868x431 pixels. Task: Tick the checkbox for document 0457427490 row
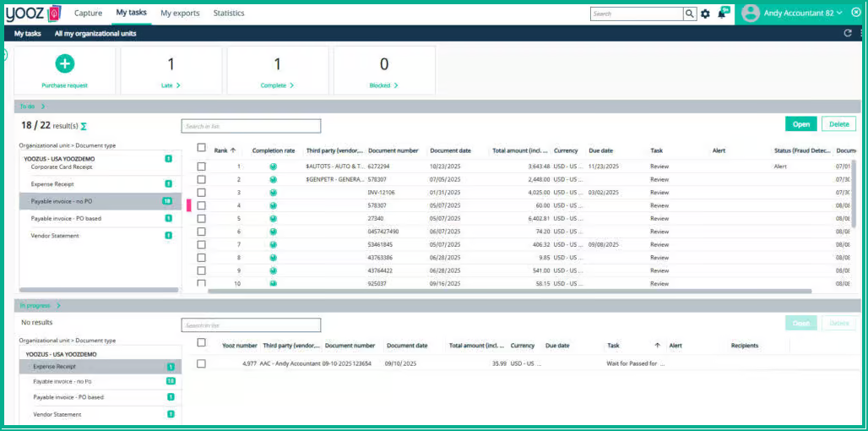202,232
